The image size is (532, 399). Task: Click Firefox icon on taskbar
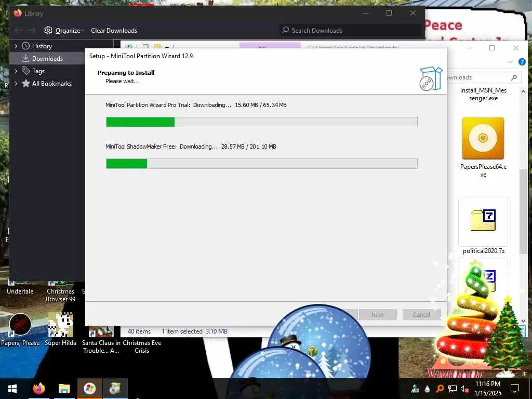click(x=38, y=389)
